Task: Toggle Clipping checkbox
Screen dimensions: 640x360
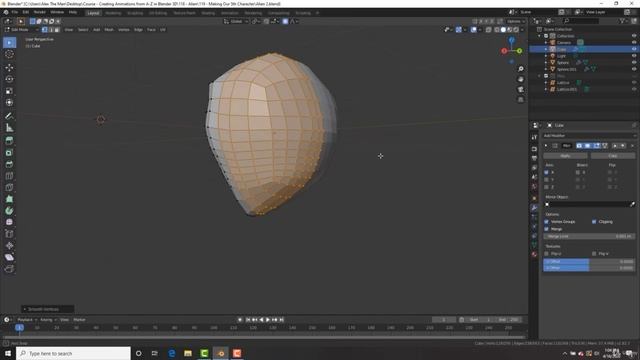Action: [594, 222]
